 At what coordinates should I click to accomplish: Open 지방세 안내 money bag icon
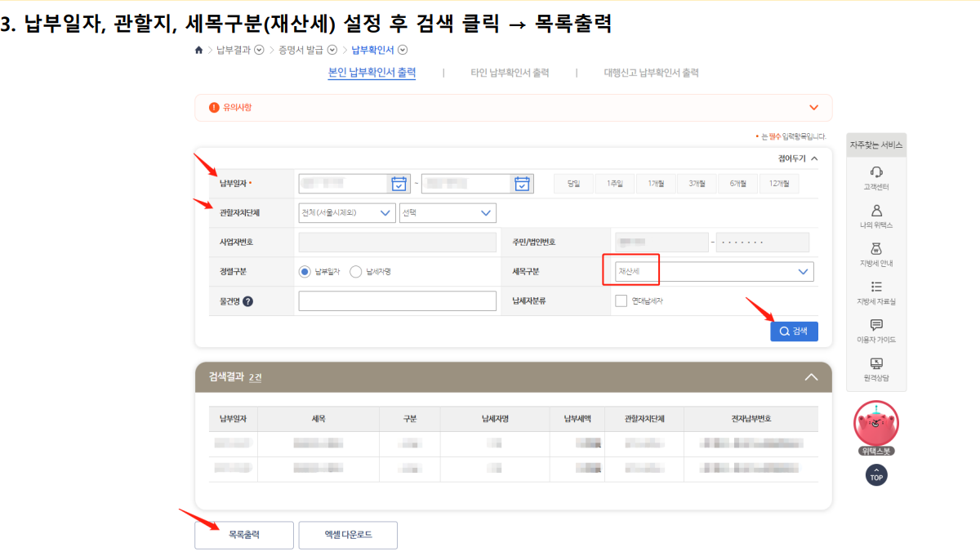coord(876,250)
